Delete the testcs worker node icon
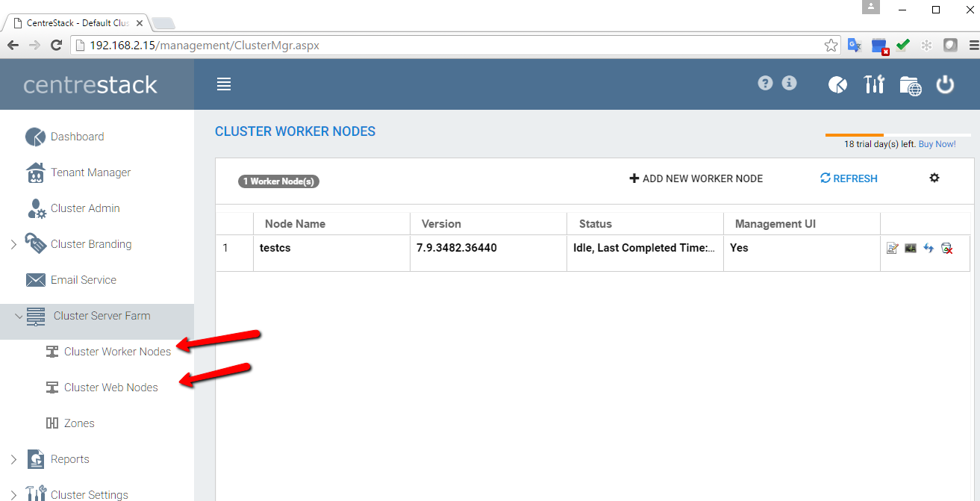Screen dimensions: 980x501 click(947, 248)
